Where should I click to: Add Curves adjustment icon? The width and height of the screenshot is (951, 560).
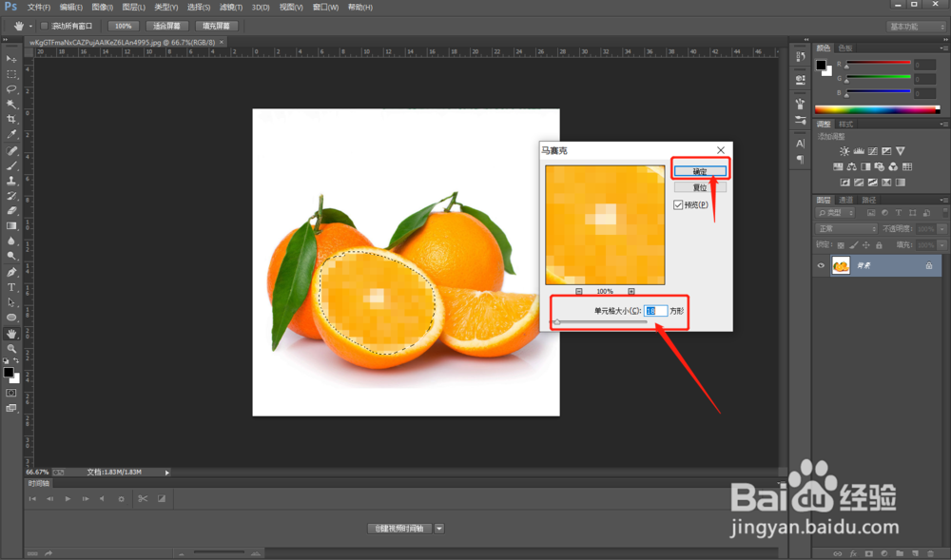pos(873,151)
